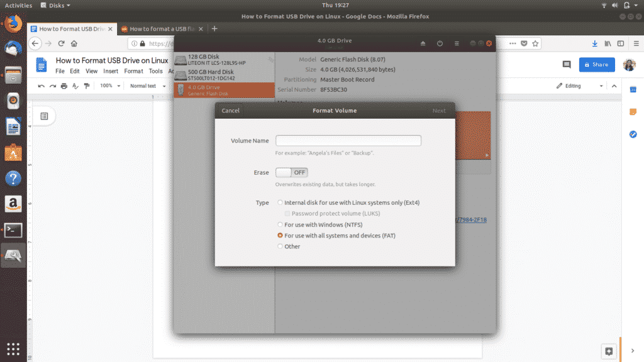The height and width of the screenshot is (362, 644).
Task: Open the Explore button in Docs
Action: click(609, 351)
